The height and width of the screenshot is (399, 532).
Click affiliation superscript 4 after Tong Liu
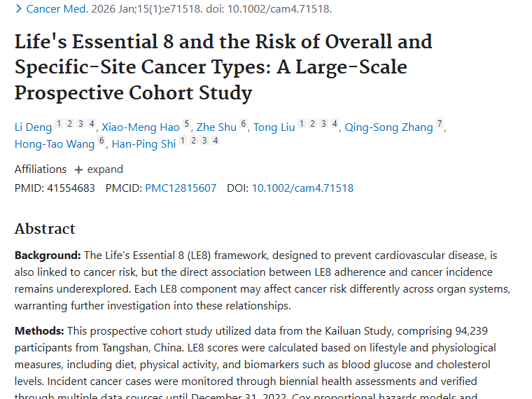pyautogui.click(x=335, y=125)
